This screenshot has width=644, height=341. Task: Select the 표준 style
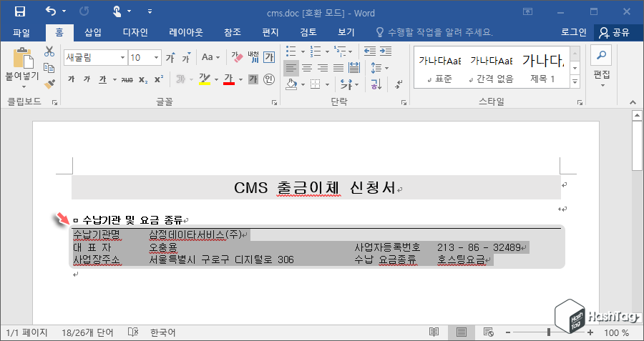tap(439, 68)
